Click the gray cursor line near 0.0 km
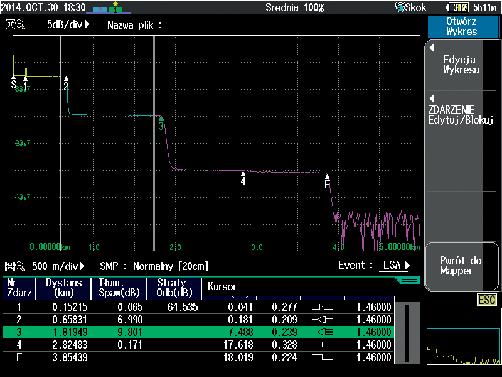Viewport: 502px width, 377px height. (60, 143)
